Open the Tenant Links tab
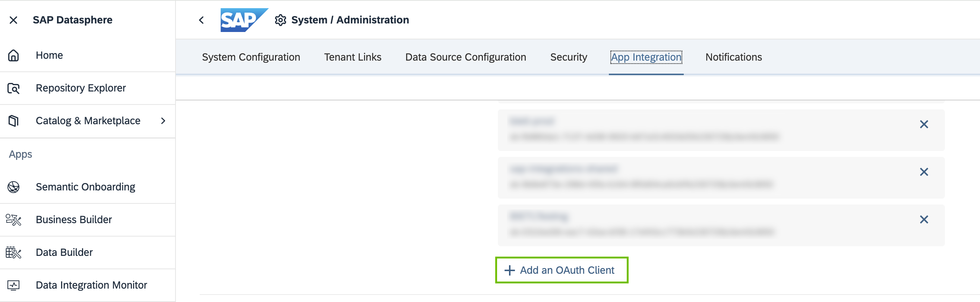Viewport: 980px width, 302px height. 352,57
